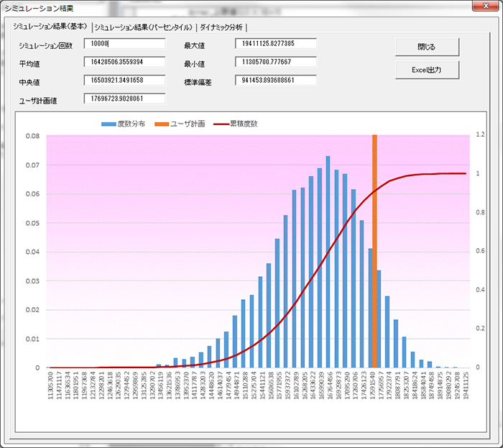Screen dimensions: 503x448
Task: Click the 0.06 left axis label
Action: 32,194
